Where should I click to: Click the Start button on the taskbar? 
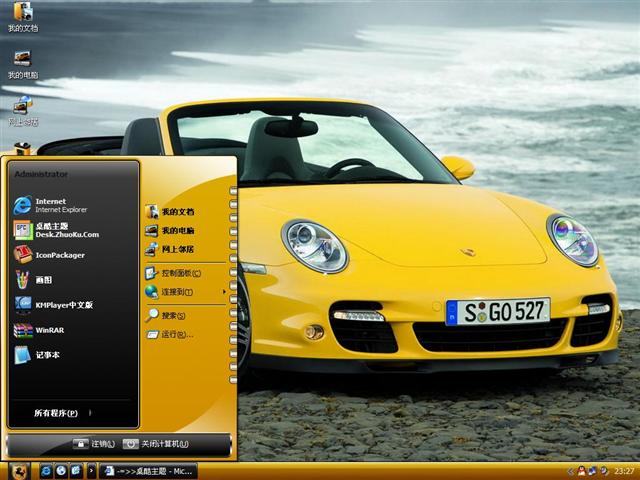click(18, 470)
